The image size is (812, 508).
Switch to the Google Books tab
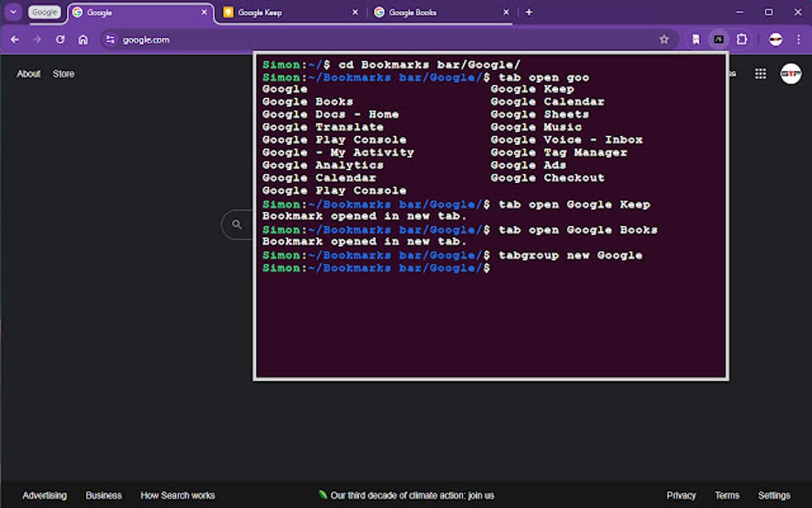[414, 12]
